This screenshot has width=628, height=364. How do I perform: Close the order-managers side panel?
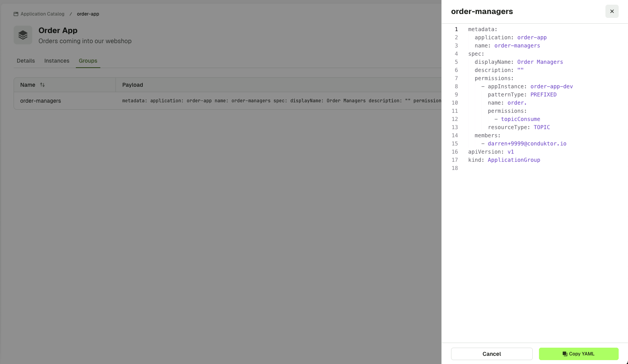pos(612,11)
